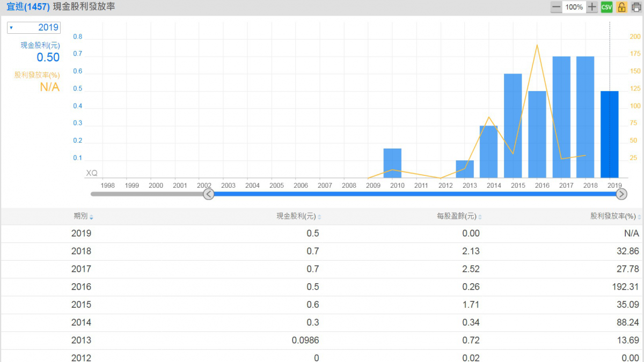Select the 2017 bar in the chart
Image resolution: width=644 pixels, height=362 pixels.
point(561,117)
